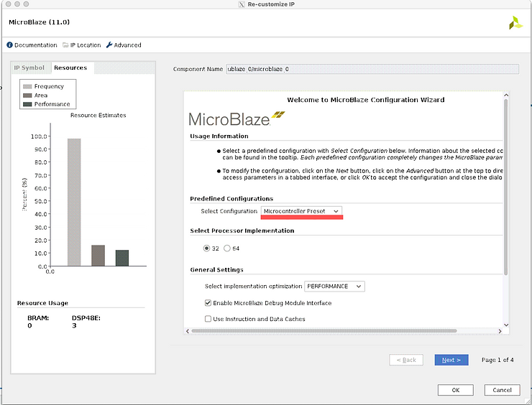
Task: Click the X11 icon in title bar
Action: tap(241, 5)
